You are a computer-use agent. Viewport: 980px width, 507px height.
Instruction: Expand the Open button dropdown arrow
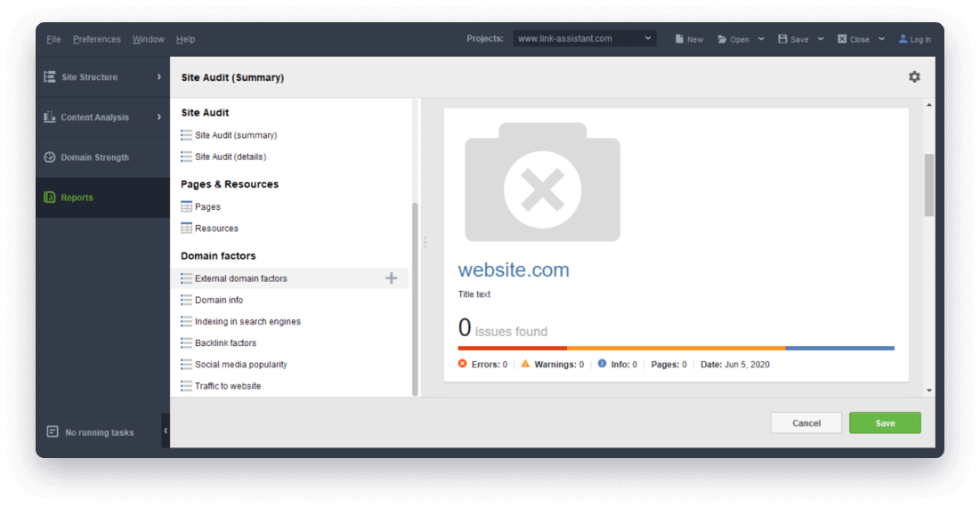[x=761, y=39]
